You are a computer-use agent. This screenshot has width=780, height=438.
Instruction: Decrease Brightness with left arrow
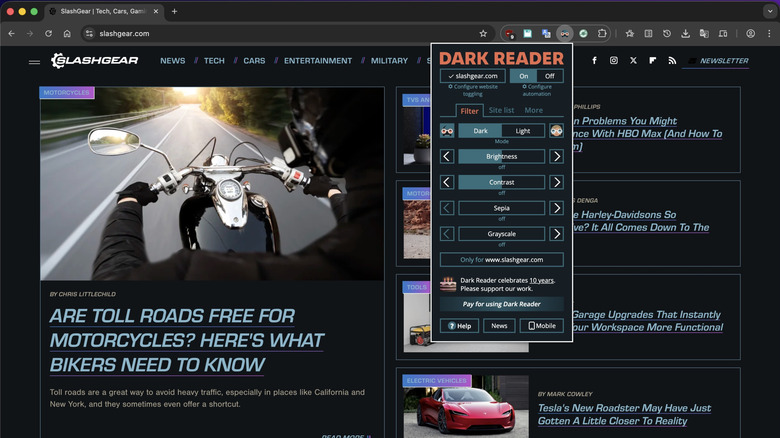click(447, 156)
